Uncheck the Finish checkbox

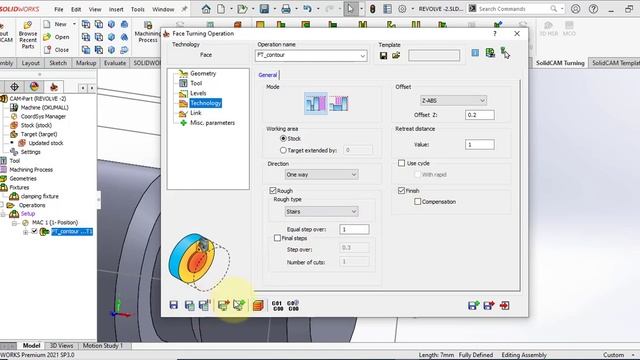tap(402, 191)
